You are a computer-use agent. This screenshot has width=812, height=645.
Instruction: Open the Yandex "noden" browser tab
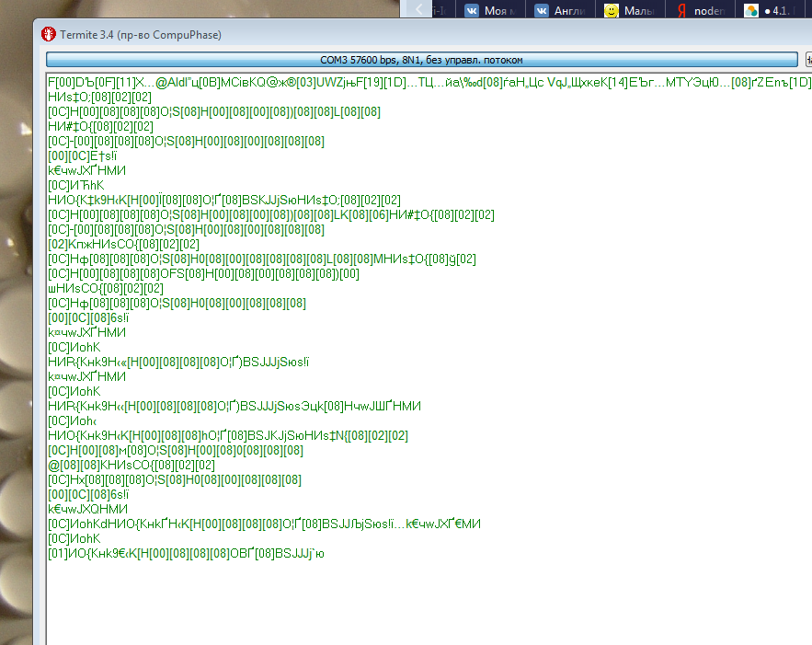700,10
